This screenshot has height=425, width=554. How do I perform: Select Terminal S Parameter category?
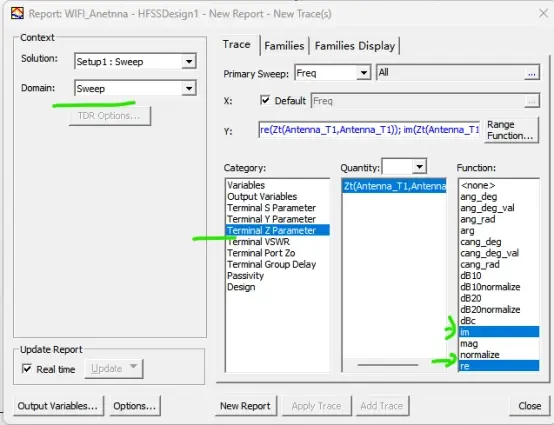click(x=271, y=208)
